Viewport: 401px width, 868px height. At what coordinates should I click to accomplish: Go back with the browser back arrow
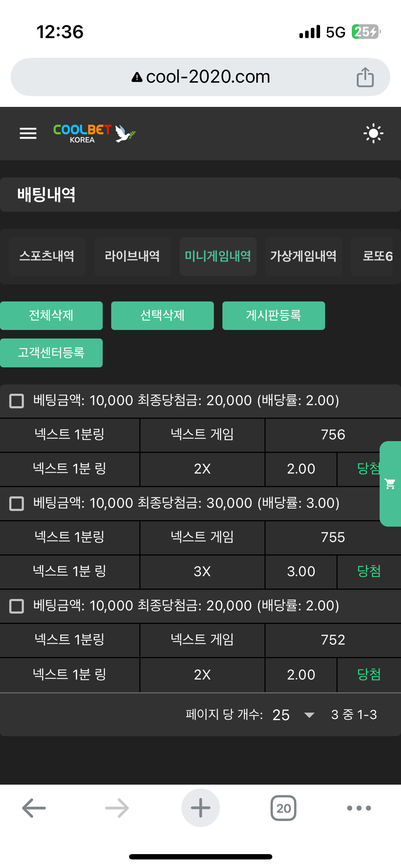point(34,808)
